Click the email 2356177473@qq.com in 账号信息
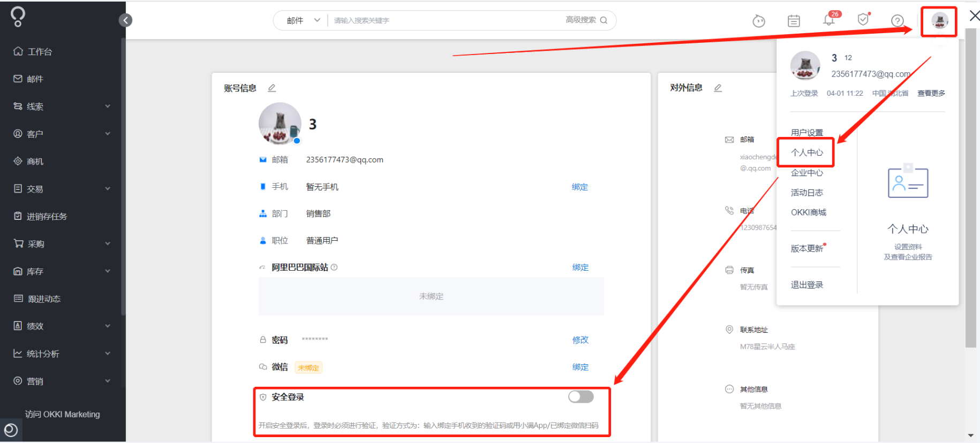 (344, 159)
